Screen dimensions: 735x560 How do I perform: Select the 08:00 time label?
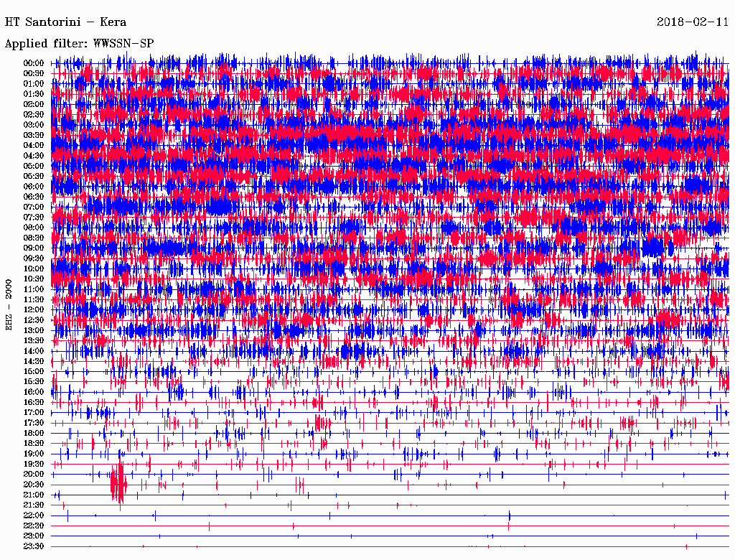(x=33, y=228)
